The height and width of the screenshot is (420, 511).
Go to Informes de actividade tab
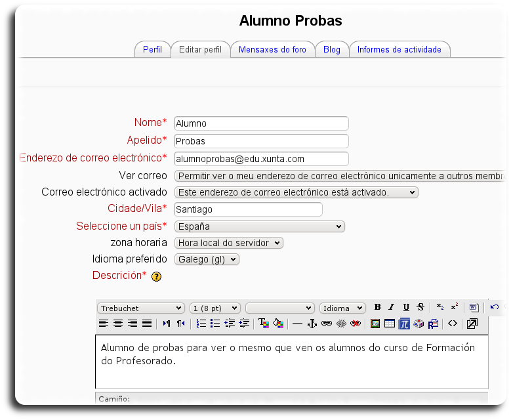point(399,50)
